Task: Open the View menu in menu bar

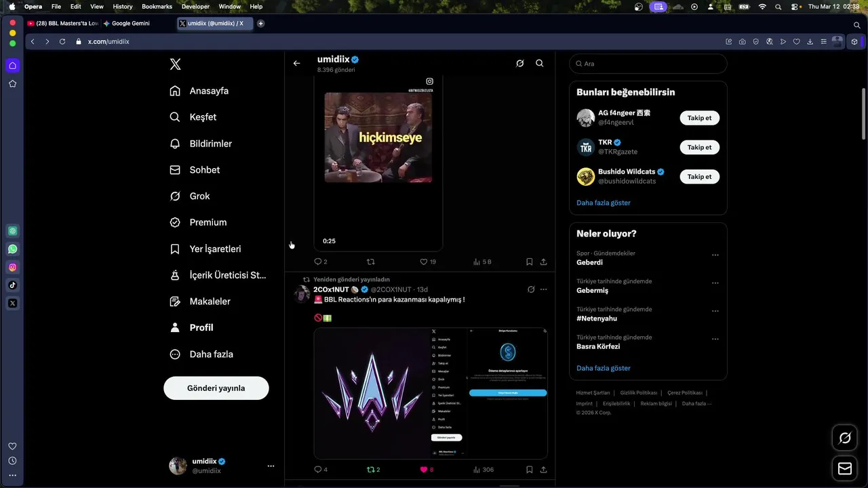Action: click(x=97, y=6)
